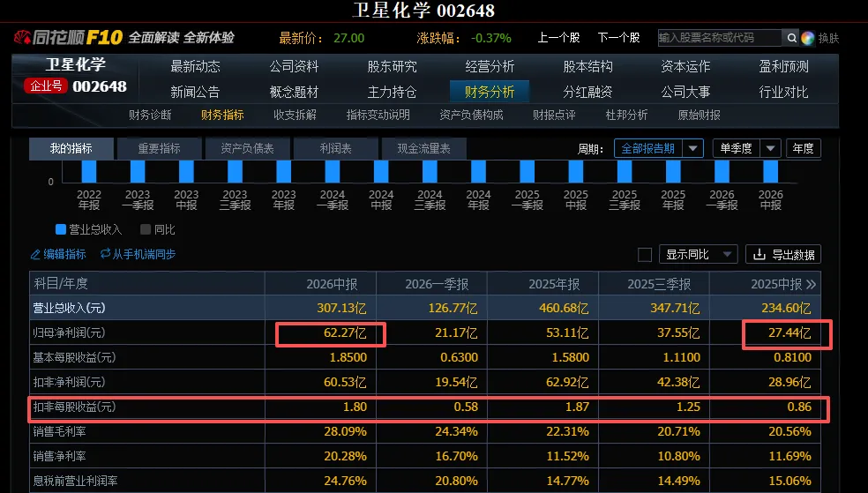Viewport: 868px width, 493px height.
Task: Click the 同花顺 F10 logo
Action: [x=68, y=38]
